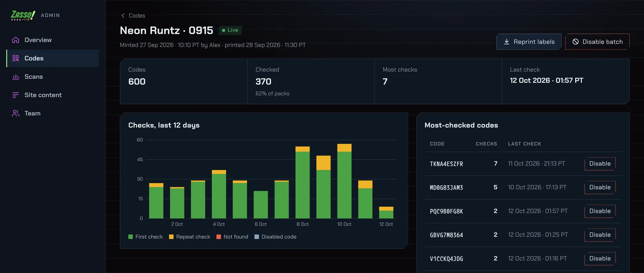Disable code V1CCKQ4JDG
Image resolution: width=644 pixels, height=273 pixels.
pos(600,259)
